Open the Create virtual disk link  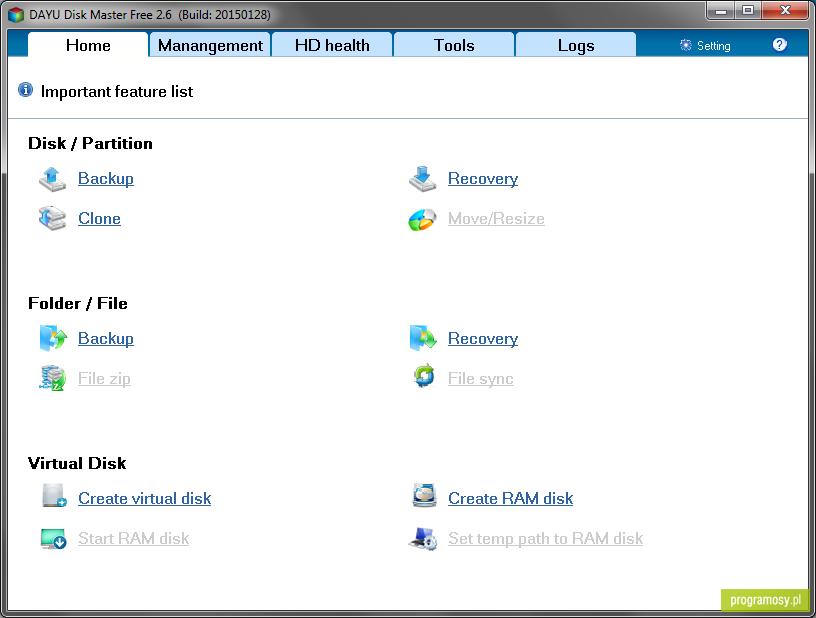tap(145, 498)
